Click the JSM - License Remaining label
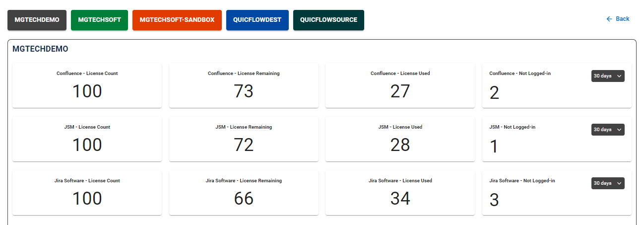644x225 pixels. (x=244, y=127)
